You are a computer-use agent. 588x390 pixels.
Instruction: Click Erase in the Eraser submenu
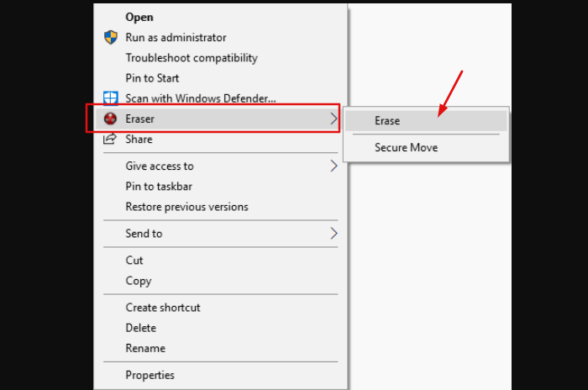(x=387, y=120)
